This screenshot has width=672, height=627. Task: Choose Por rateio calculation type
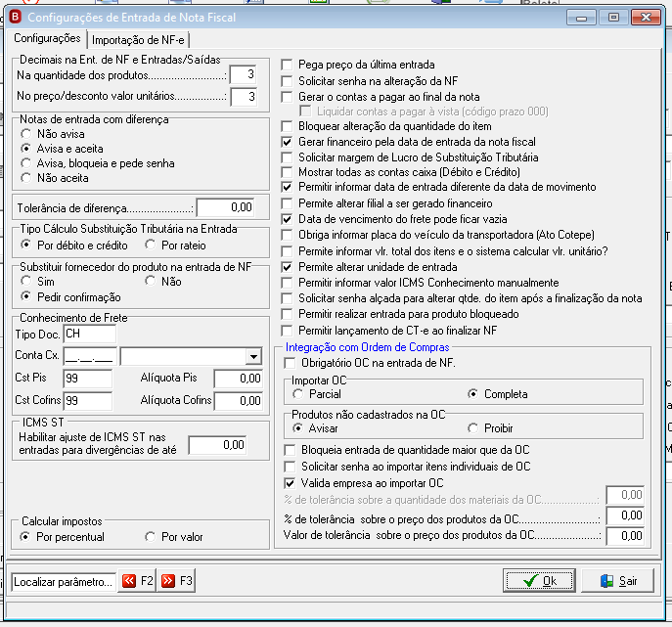click(x=150, y=245)
